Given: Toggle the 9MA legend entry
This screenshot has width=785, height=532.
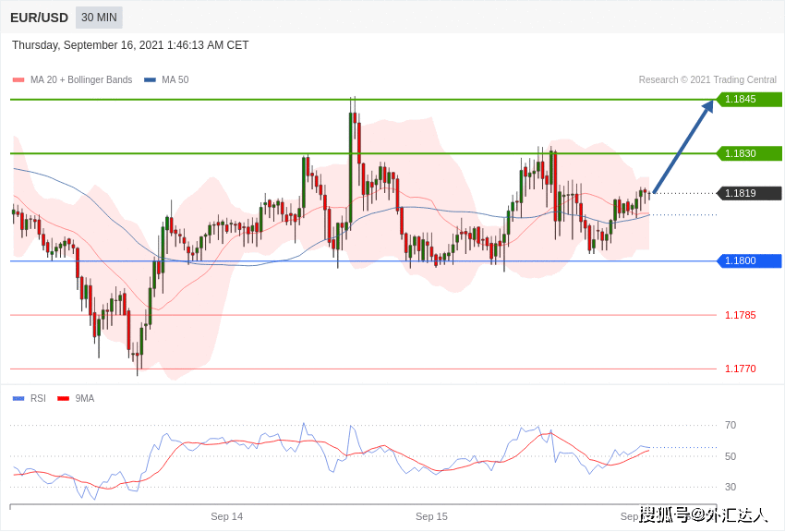Looking at the screenshot, I should 84,399.
